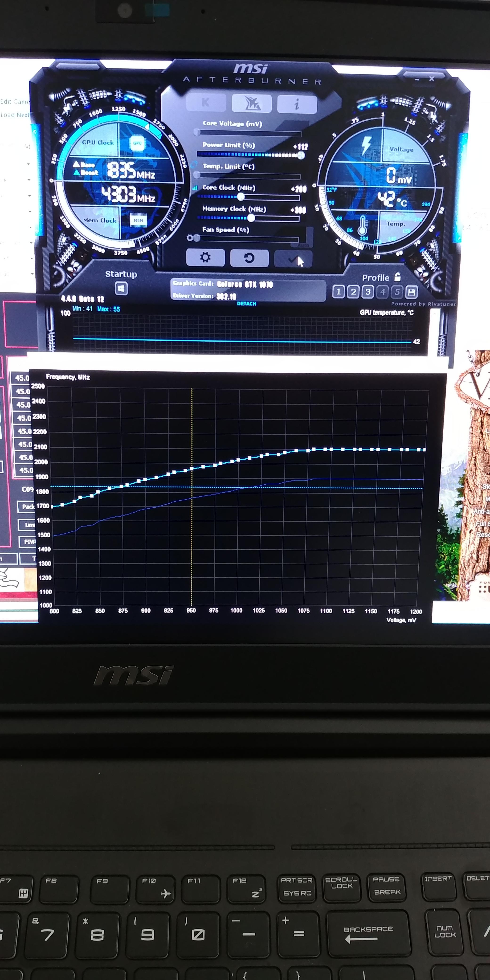
Task: Toggle Windows Startup button under Startup
Action: coord(121,288)
